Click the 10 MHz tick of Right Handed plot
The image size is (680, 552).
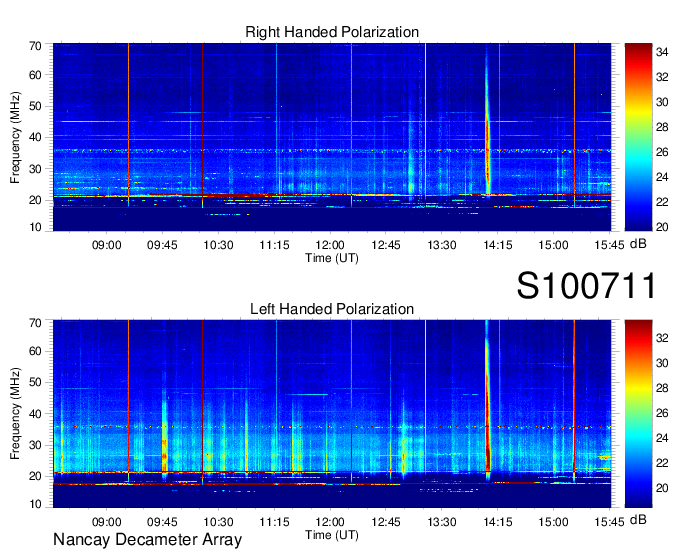tap(35, 227)
